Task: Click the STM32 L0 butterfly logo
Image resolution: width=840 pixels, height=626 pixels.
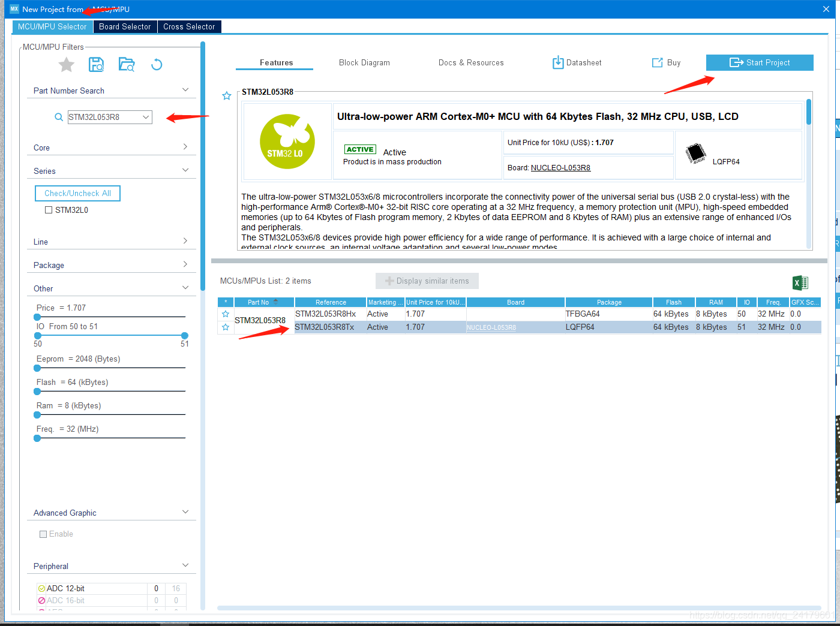Action: [x=287, y=142]
